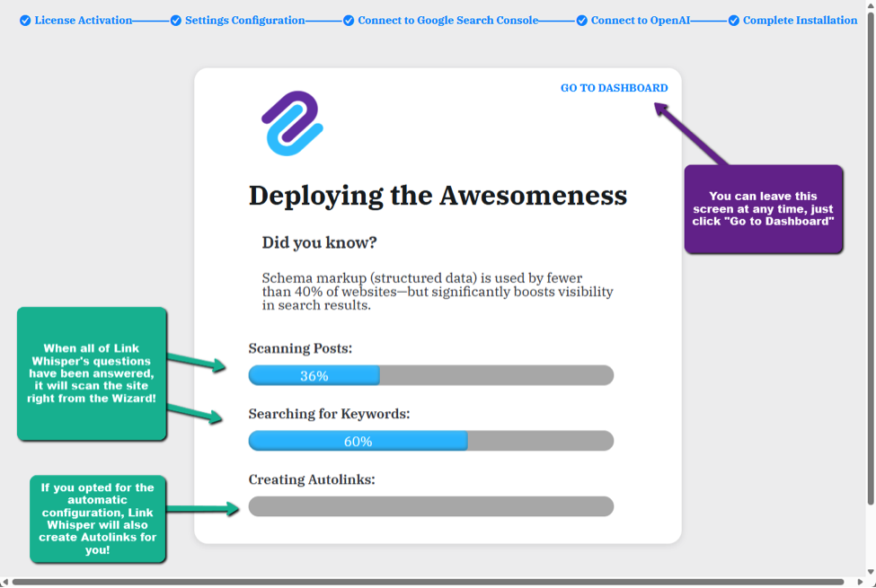Click the Settings Configuration checkmark icon

(x=176, y=21)
